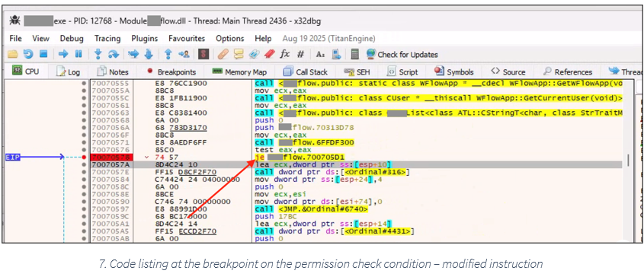
Task: Switch to the Call Stack tab
Action: 305,72
